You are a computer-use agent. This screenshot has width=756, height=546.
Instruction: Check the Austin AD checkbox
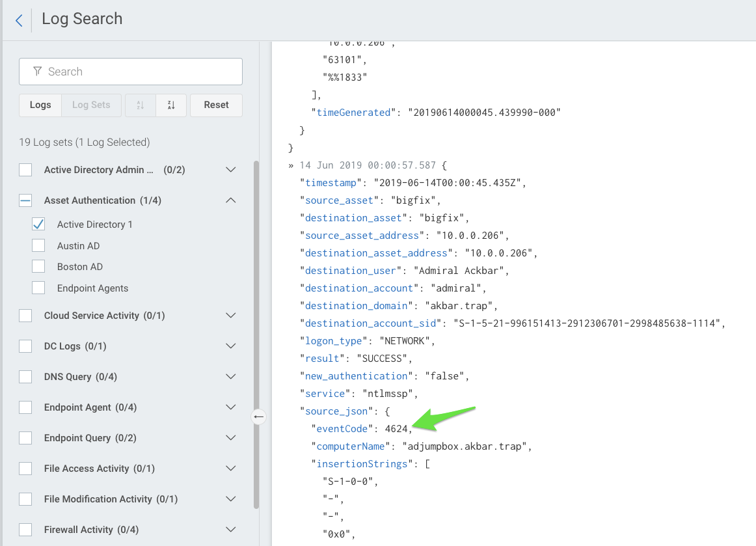(38, 246)
